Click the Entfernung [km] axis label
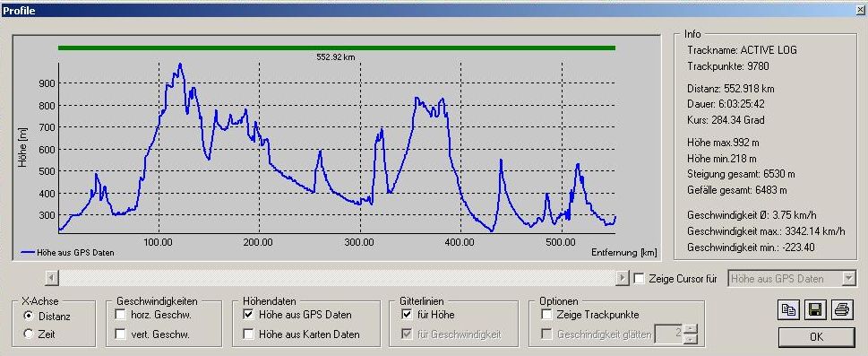This screenshot has height=356, width=868. tap(623, 252)
